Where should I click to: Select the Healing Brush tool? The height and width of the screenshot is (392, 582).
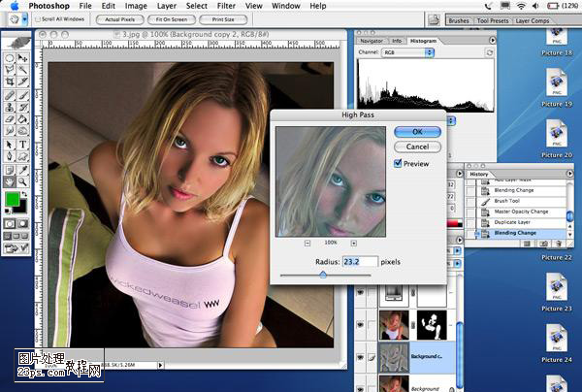pos(10,95)
